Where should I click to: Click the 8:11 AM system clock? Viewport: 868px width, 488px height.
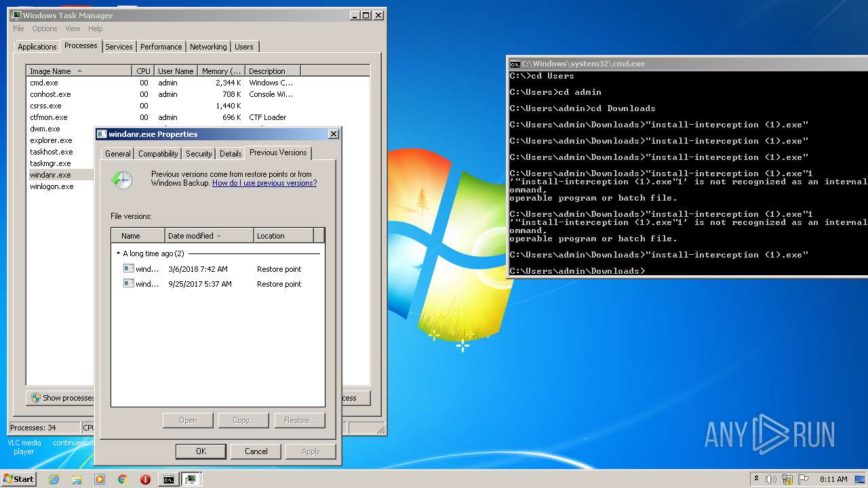pyautogui.click(x=833, y=479)
